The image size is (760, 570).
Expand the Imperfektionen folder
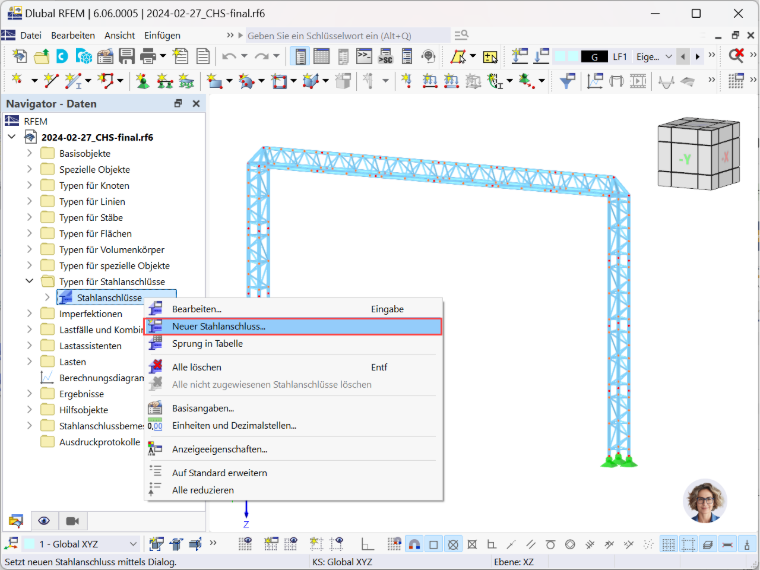[x=30, y=313]
